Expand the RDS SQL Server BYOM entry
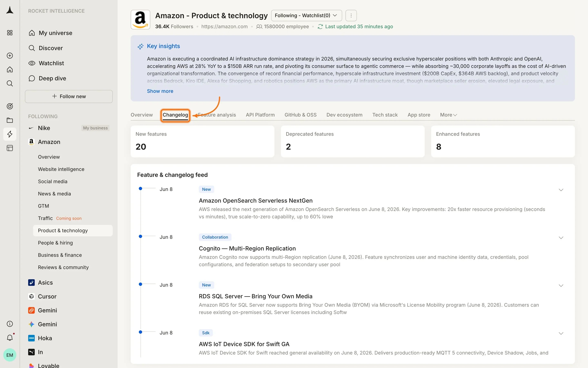588x368 pixels. coord(561,285)
